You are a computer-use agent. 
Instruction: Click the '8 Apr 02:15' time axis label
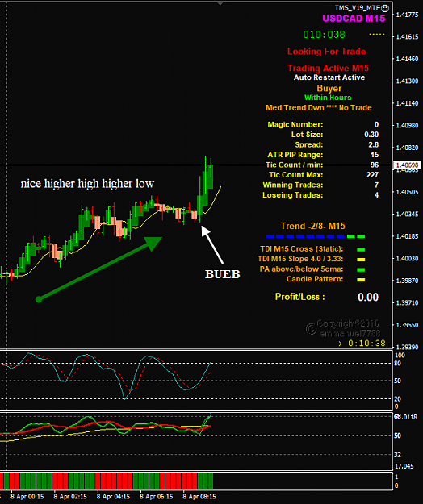[x=70, y=496]
